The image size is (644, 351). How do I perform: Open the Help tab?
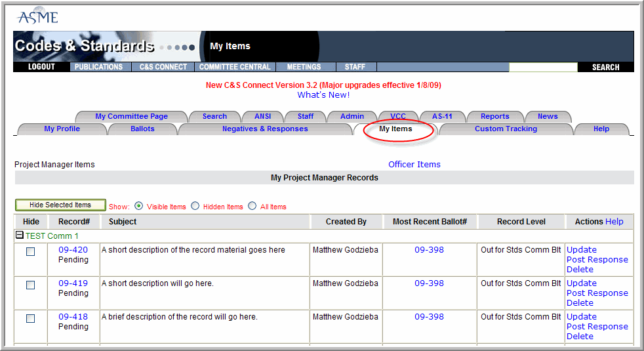601,129
